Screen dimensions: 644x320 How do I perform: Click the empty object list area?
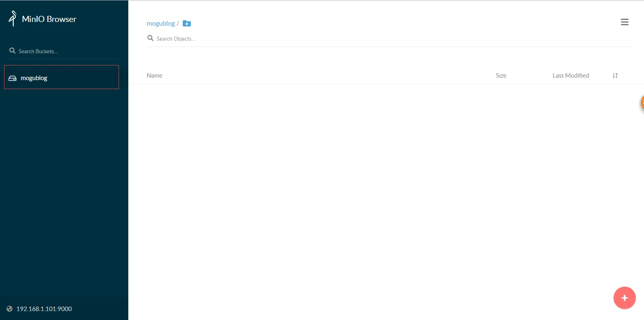tap(365, 183)
